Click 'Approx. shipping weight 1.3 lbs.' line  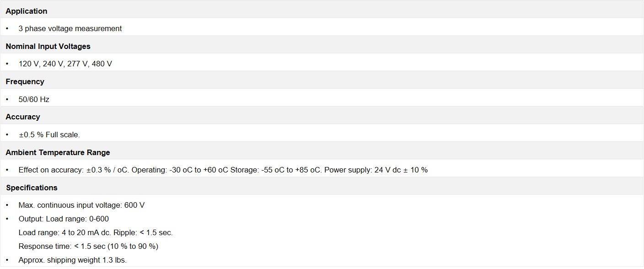point(72,260)
